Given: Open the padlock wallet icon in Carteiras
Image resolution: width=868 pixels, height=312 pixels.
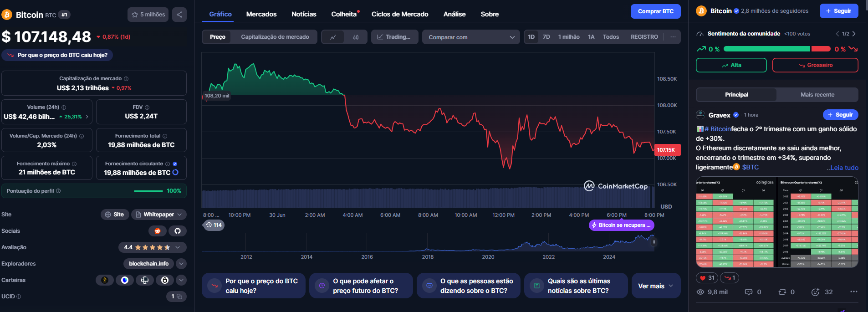Looking at the screenshot, I should coord(165,280).
